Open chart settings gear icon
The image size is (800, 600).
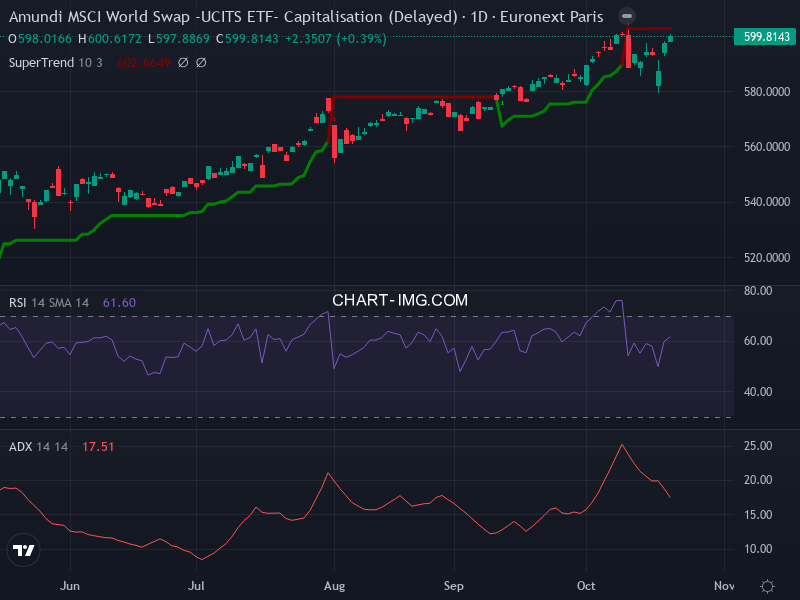767,586
